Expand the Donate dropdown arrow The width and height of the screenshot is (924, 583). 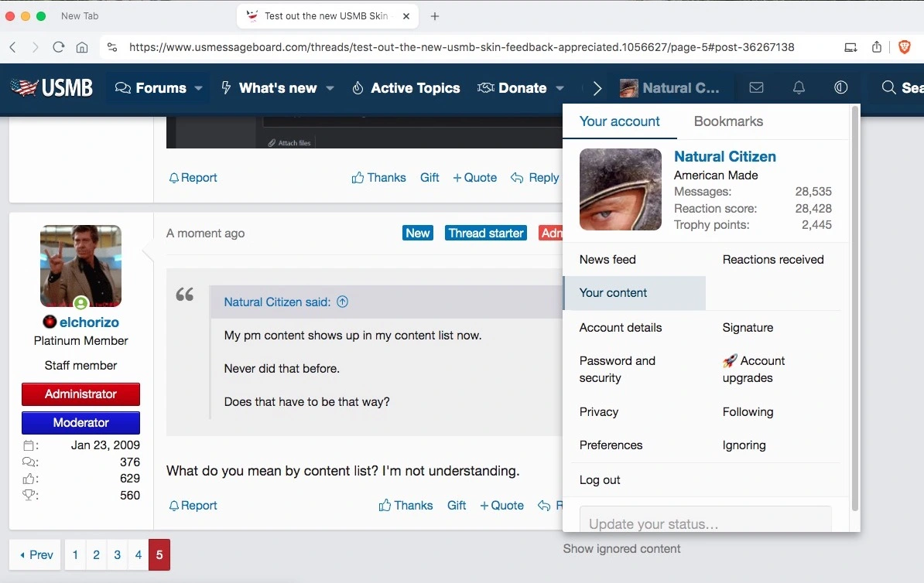pos(560,88)
